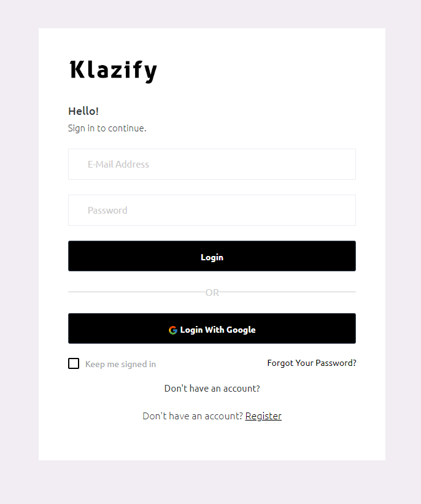Click the standalone Don't have an account? line
This screenshot has width=421, height=504.
[212, 389]
